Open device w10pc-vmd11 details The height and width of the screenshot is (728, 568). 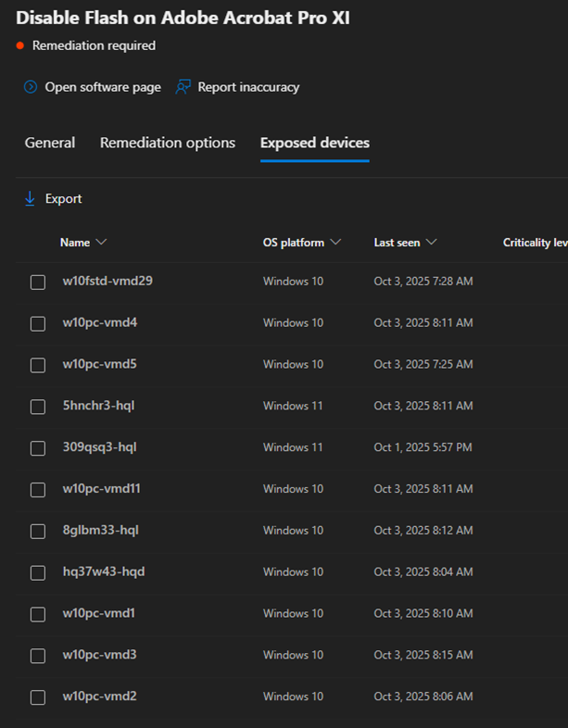pyautogui.click(x=102, y=488)
